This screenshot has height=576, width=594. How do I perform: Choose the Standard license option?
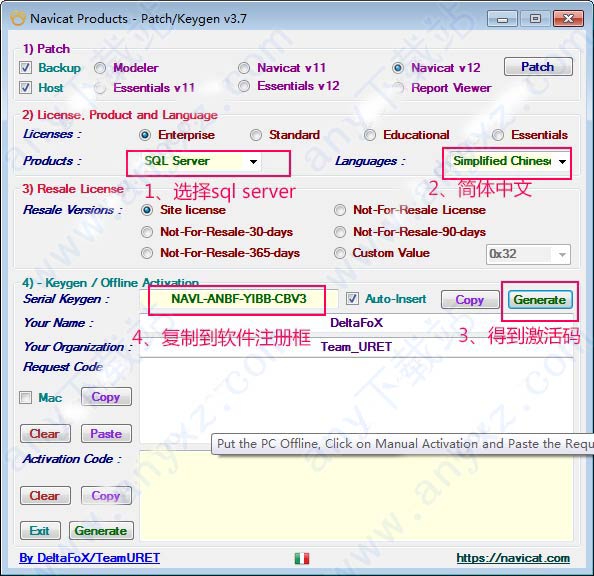click(x=256, y=135)
